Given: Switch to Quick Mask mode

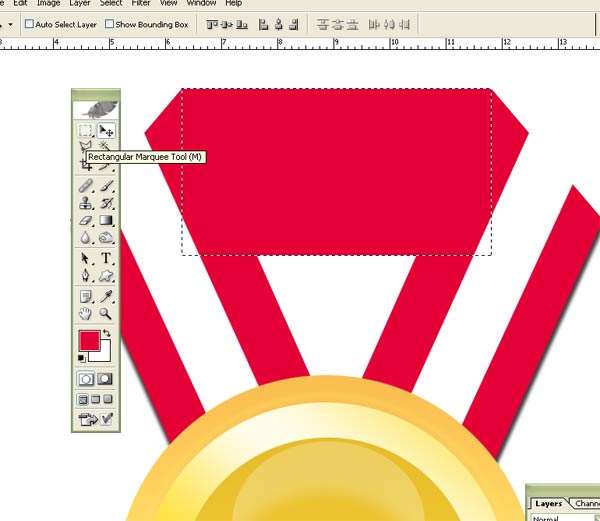Looking at the screenshot, I should [105, 380].
